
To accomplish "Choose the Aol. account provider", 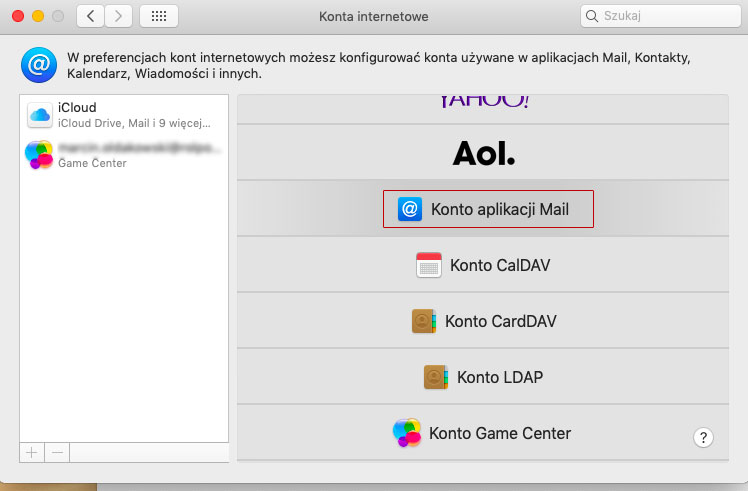I will click(483, 153).
